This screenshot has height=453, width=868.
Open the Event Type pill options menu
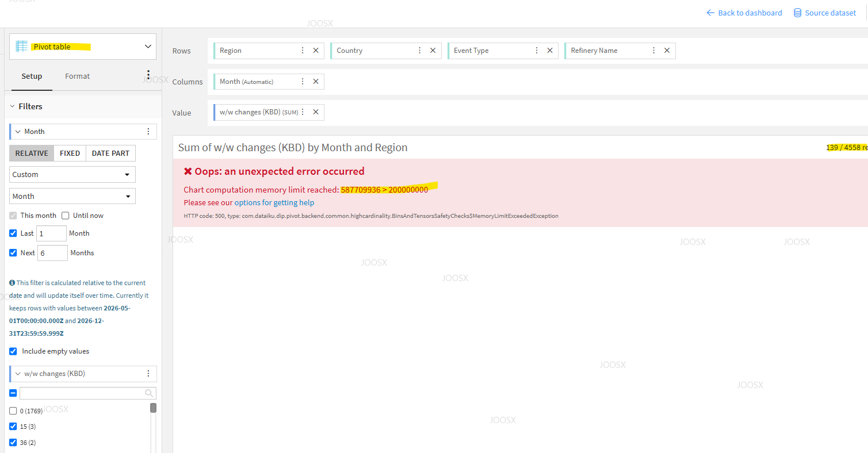537,51
